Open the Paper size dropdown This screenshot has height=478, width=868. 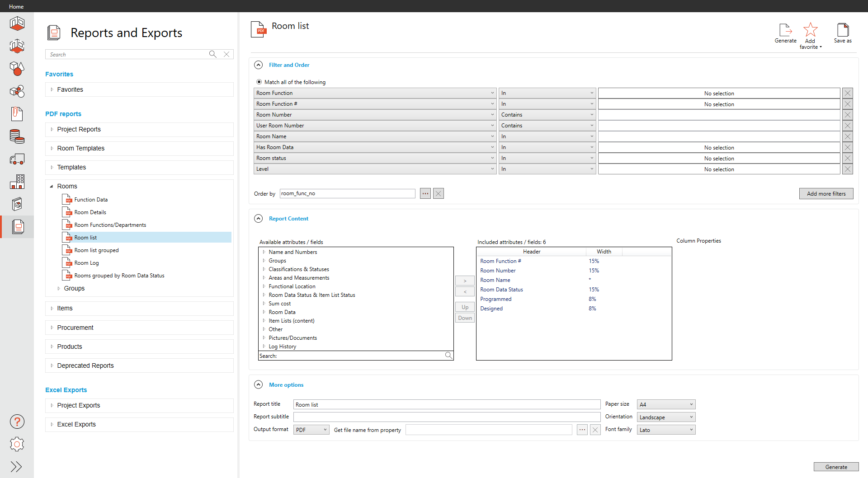tap(666, 404)
